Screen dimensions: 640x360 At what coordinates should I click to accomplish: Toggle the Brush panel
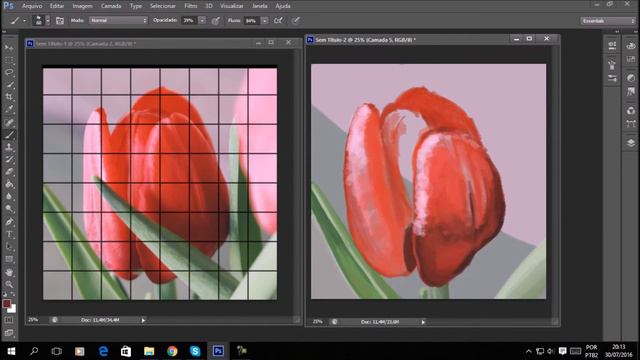(x=60, y=20)
